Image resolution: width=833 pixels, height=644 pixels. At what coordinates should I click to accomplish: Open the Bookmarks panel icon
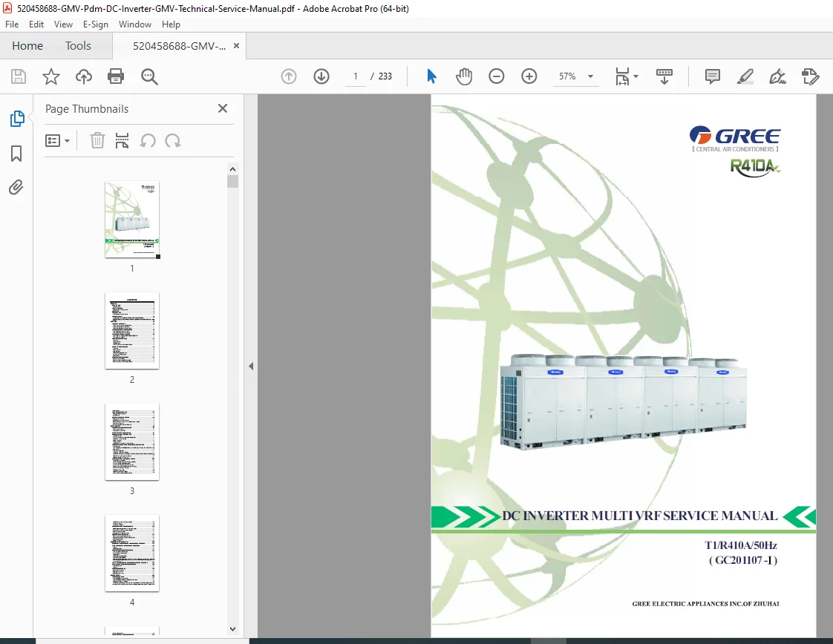[16, 154]
